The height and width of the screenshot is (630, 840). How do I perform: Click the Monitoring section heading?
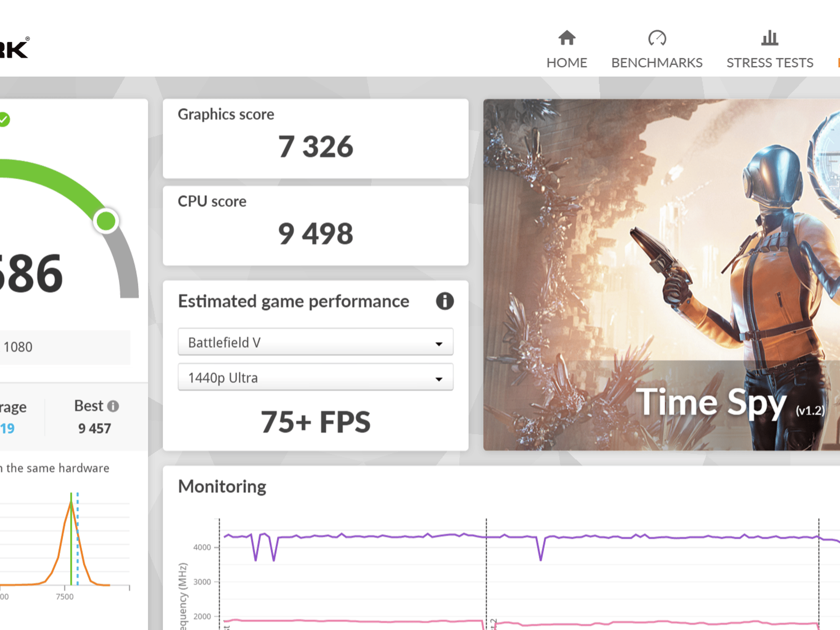click(222, 486)
